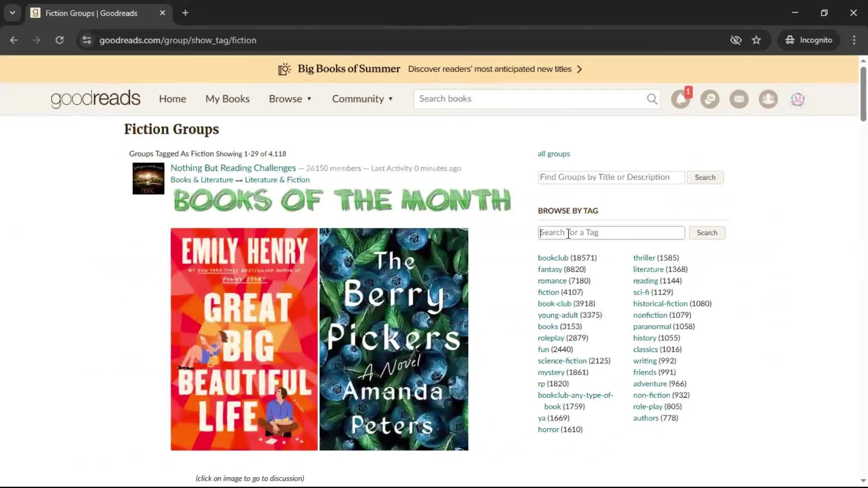Screen dimensions: 868x488
Task: Go back to the previous page
Action: (x=14, y=40)
